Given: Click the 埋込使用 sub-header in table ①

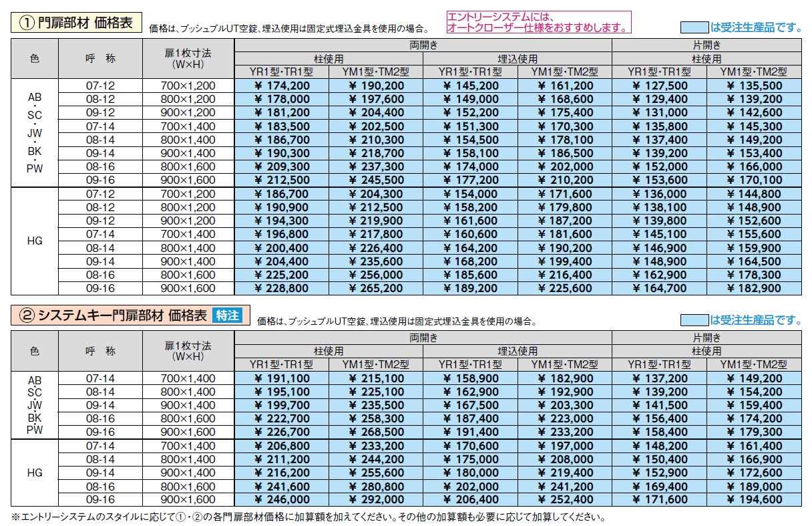Looking at the screenshot, I should point(517,57).
